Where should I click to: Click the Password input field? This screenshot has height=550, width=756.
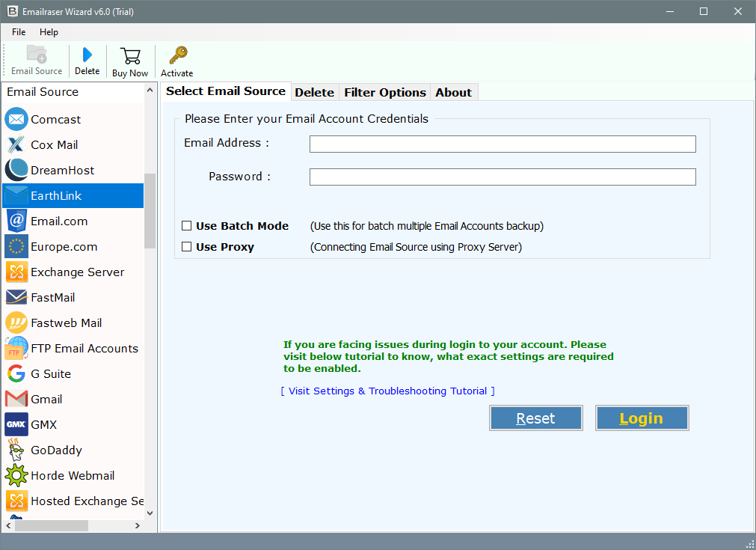click(x=503, y=177)
